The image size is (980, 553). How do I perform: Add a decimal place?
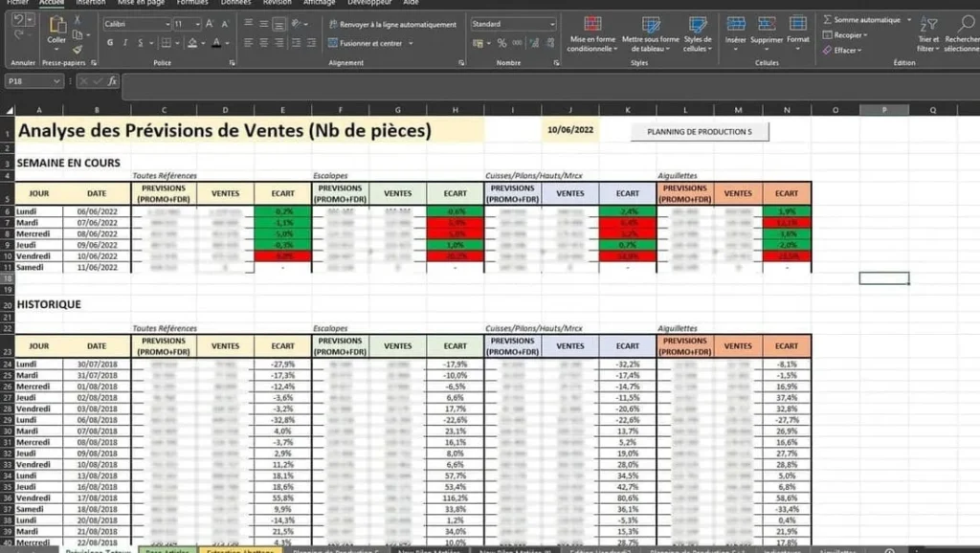(534, 43)
